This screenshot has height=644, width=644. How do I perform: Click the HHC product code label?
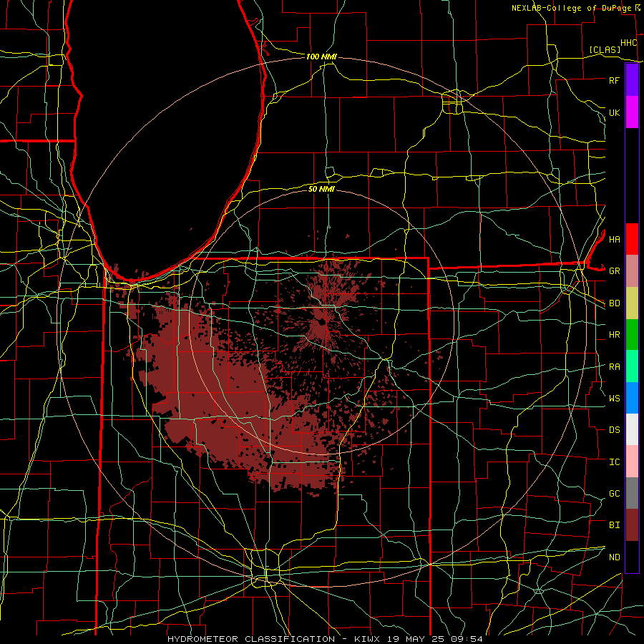pyautogui.click(x=628, y=43)
